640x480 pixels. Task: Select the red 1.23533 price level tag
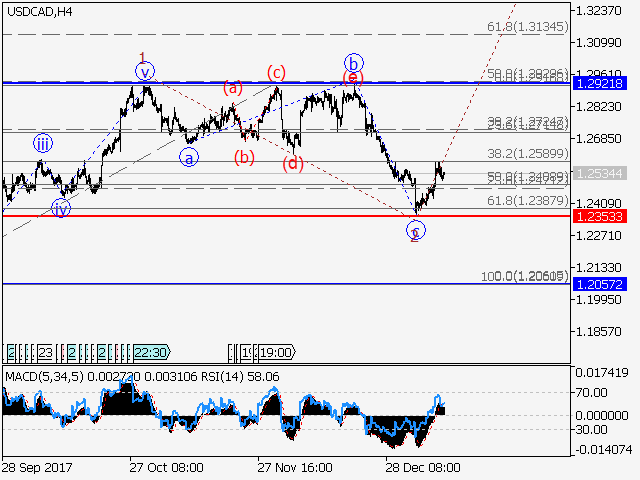601,215
